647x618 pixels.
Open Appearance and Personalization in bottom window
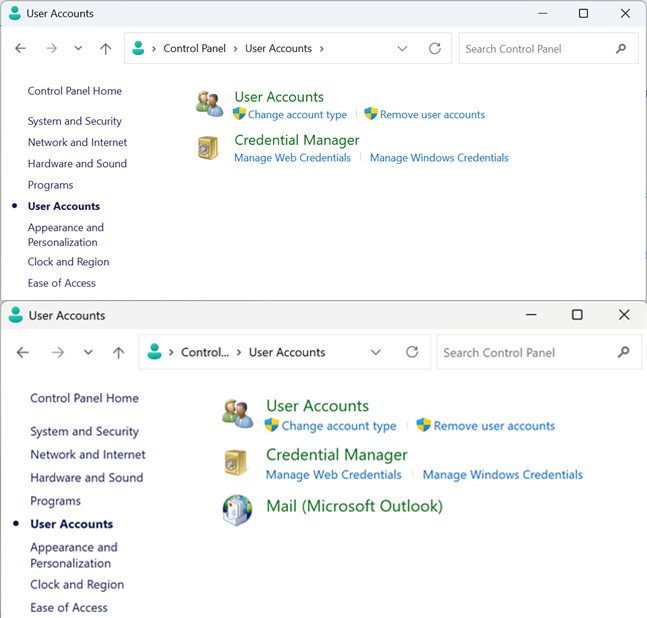point(74,555)
